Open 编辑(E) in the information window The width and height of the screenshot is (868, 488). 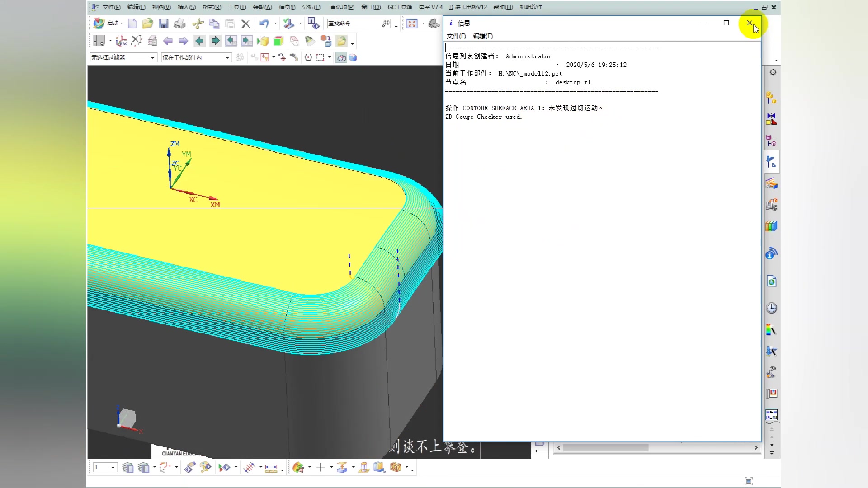coord(482,36)
